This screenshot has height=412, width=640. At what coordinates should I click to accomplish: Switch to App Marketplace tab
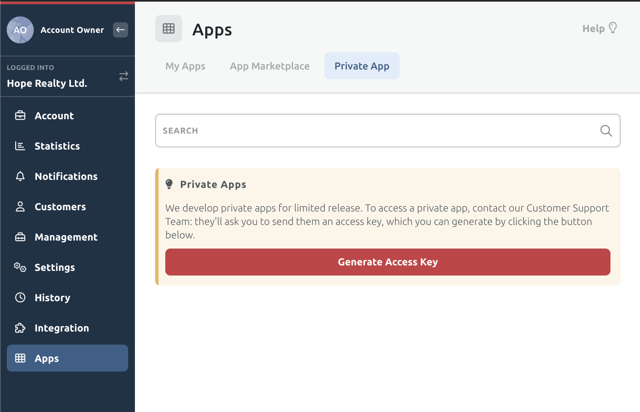pyautogui.click(x=270, y=66)
